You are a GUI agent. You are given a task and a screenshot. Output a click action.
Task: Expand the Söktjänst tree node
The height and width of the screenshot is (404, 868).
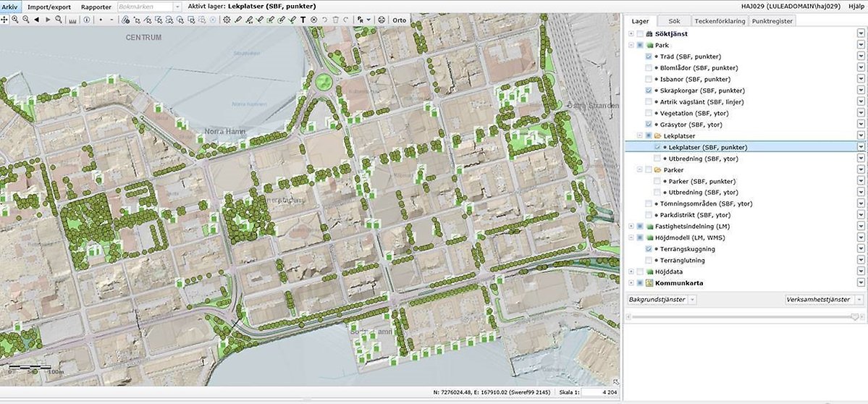(x=631, y=34)
